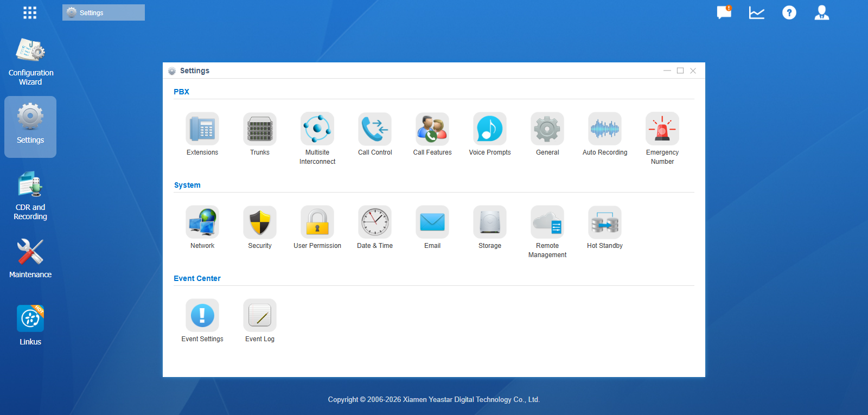The width and height of the screenshot is (868, 415).
Task: Open User Permission padlock icon
Action: (317, 222)
